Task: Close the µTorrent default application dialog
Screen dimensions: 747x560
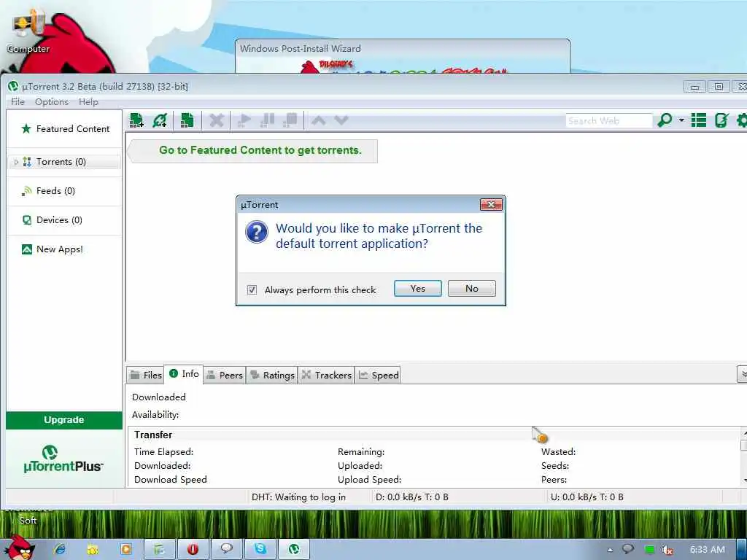Action: point(491,205)
